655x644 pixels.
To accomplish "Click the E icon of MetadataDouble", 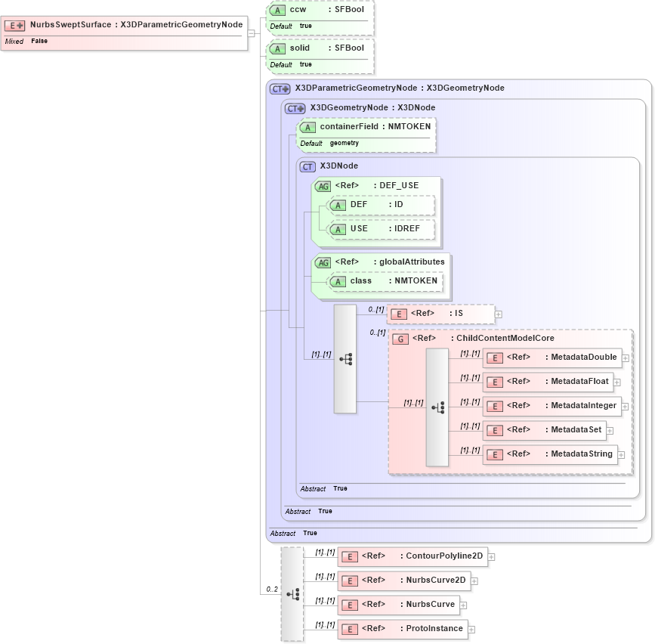I will tap(495, 358).
